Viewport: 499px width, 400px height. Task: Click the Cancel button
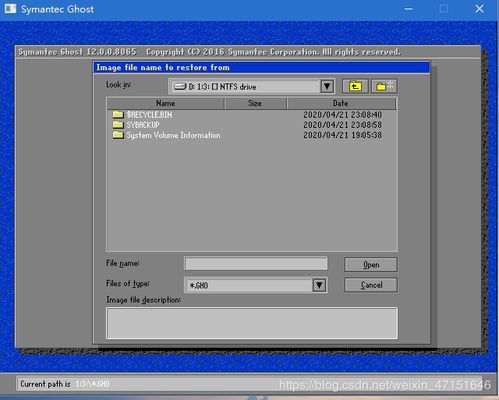(x=371, y=285)
